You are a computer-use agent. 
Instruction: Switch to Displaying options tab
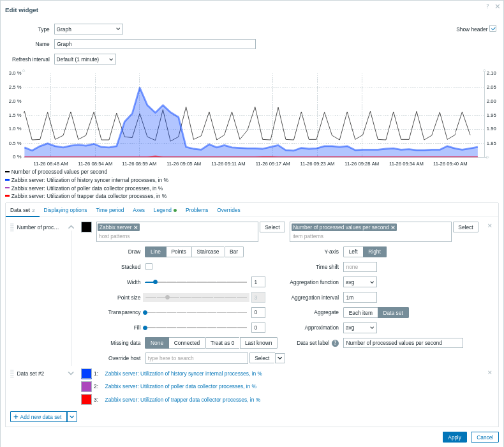(65, 210)
